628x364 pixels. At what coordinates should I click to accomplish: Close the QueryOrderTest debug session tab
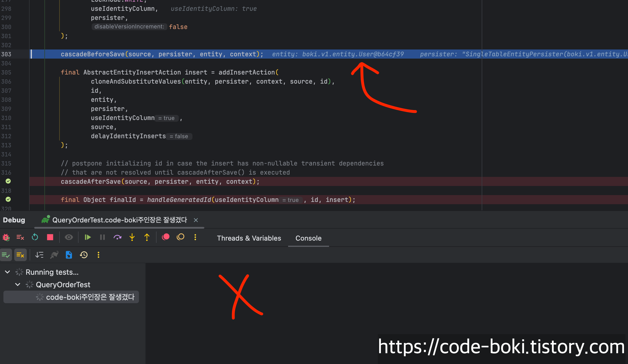196,220
